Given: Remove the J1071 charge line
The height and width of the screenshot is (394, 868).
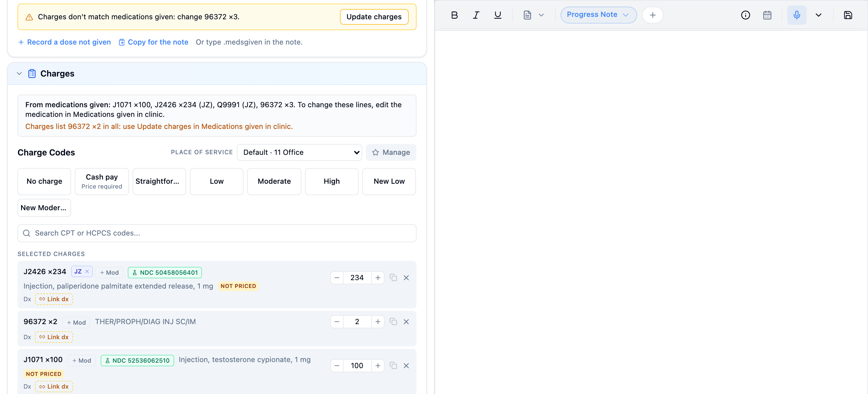Looking at the screenshot, I should tap(406, 366).
